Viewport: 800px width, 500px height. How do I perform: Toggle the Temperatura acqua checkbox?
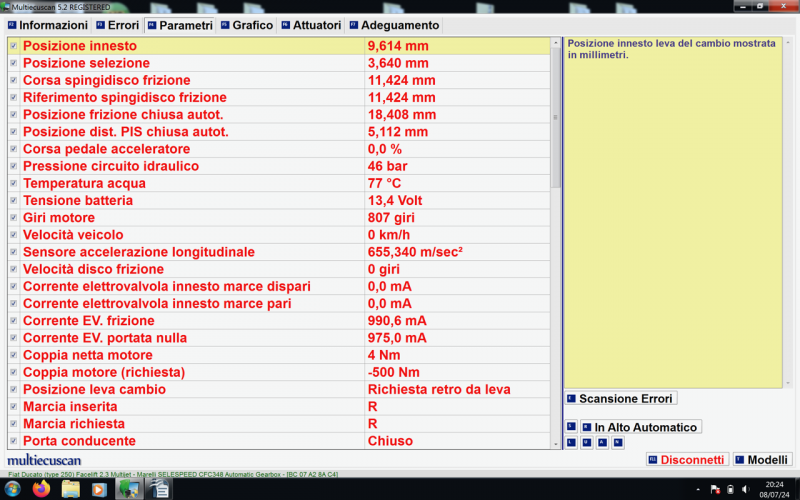13,184
